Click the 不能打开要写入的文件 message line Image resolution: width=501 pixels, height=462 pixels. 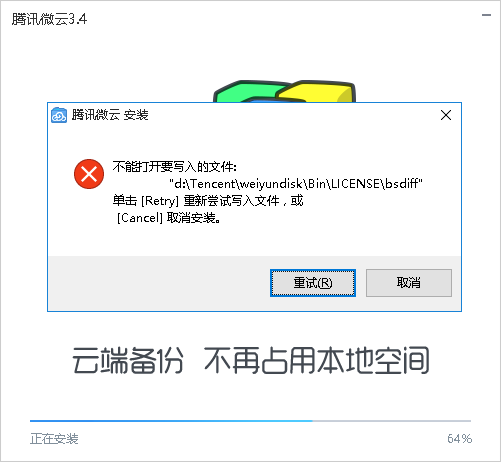(175, 166)
